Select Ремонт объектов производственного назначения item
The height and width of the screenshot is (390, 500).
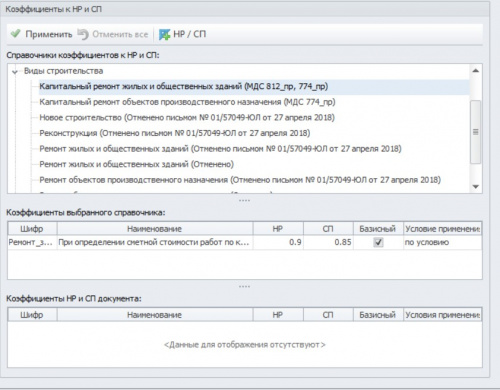click(240, 180)
